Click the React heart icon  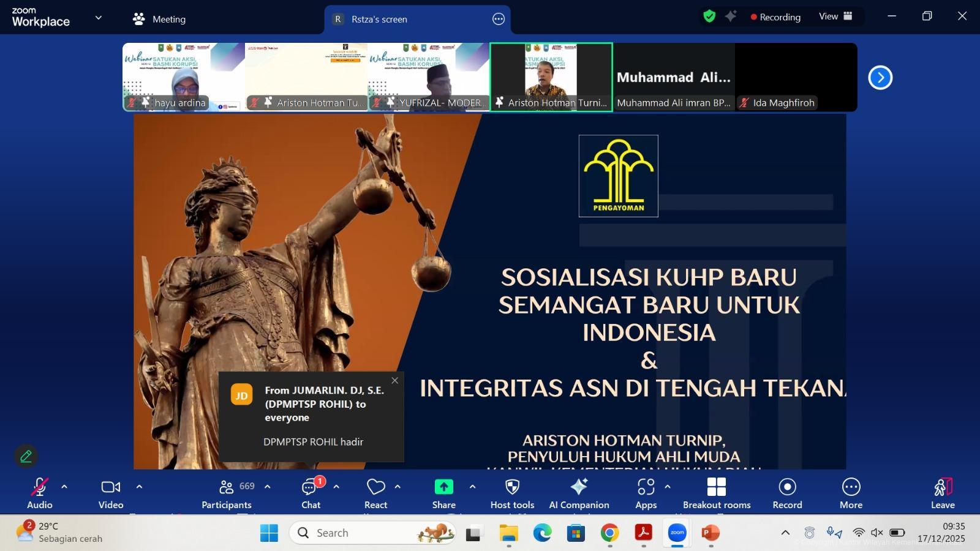click(x=375, y=493)
